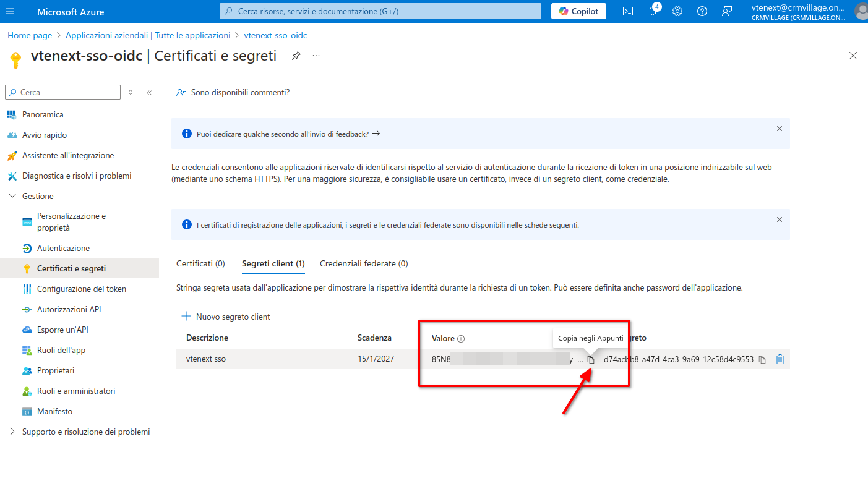Open the account avatar menu
The image size is (868, 494).
861,12
